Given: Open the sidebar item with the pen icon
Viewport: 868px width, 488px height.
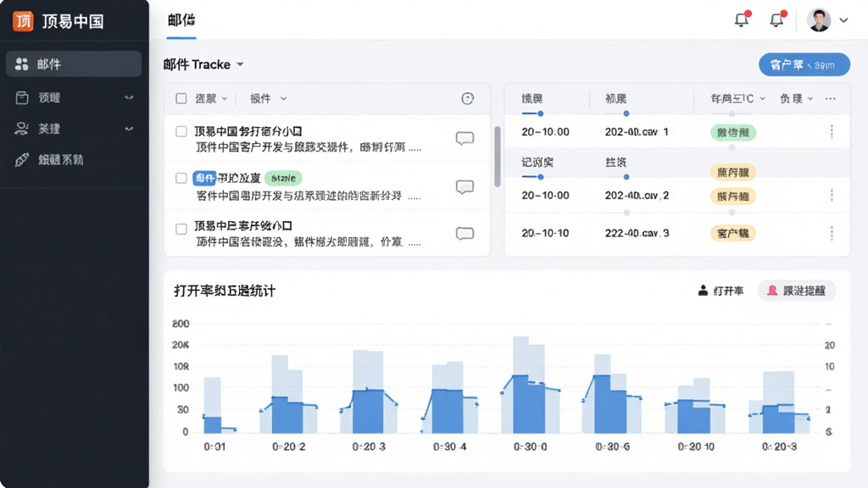Looking at the screenshot, I should (74, 160).
